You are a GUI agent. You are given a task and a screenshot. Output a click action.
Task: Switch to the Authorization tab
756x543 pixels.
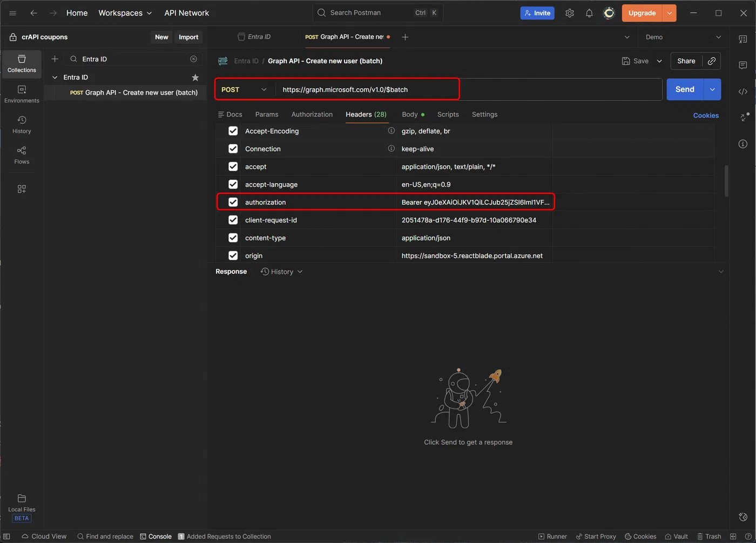click(x=312, y=115)
